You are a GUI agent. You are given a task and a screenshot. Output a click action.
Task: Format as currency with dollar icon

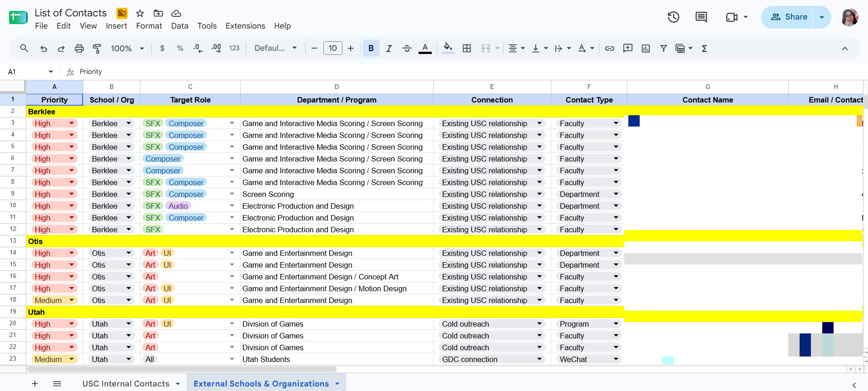[x=162, y=49]
